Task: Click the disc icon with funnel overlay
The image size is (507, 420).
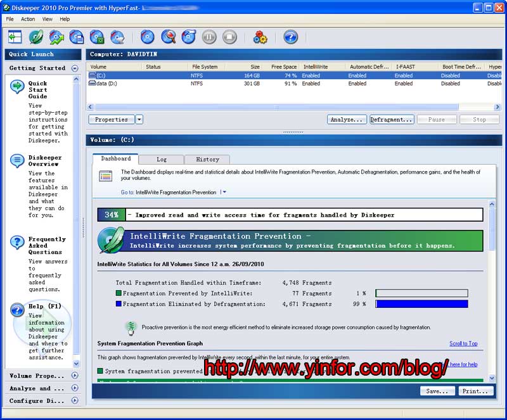Action: tap(117, 37)
